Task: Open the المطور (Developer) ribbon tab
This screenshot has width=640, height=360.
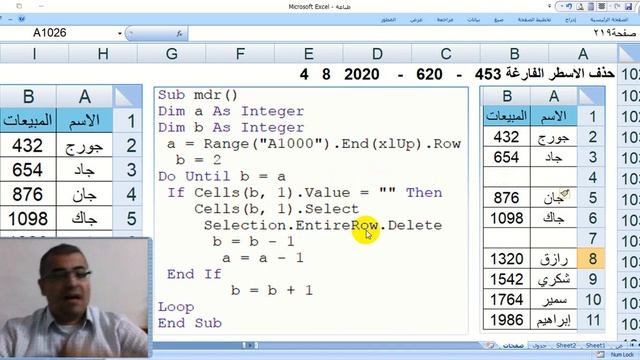Action: coord(388,20)
